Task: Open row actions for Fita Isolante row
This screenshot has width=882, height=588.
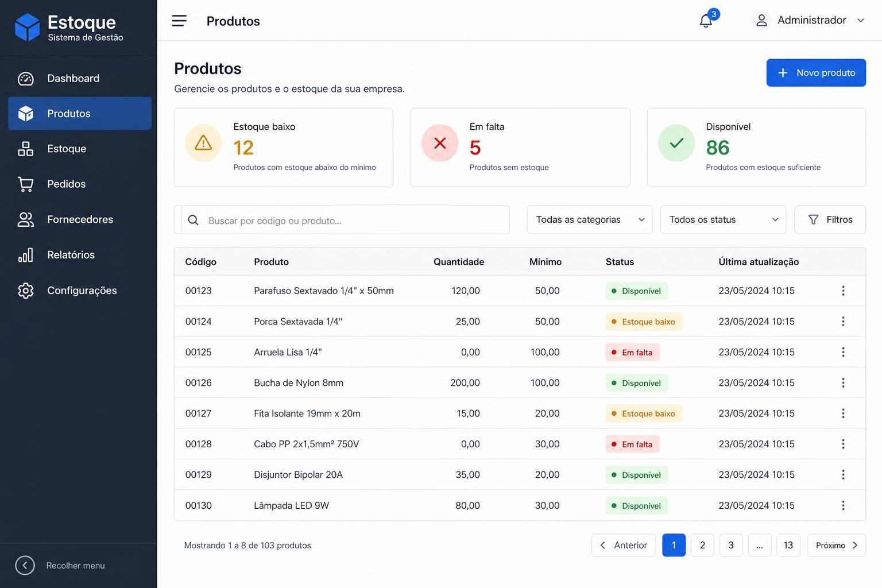Action: pos(843,413)
